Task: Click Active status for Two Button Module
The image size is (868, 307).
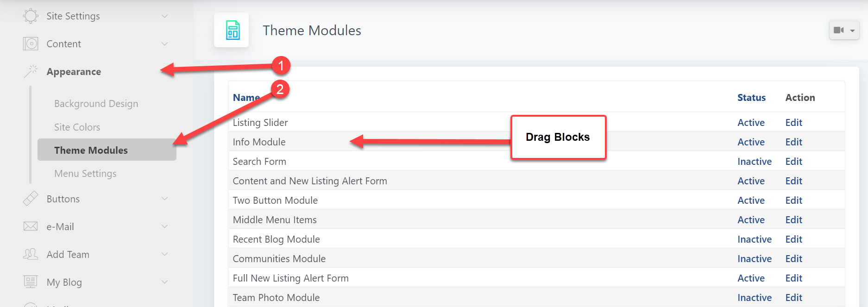Action: (751, 200)
